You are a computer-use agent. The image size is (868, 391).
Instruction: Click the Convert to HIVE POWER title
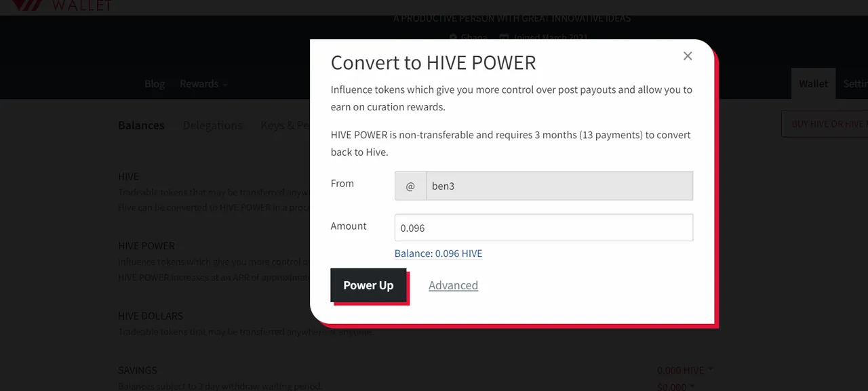tap(433, 62)
